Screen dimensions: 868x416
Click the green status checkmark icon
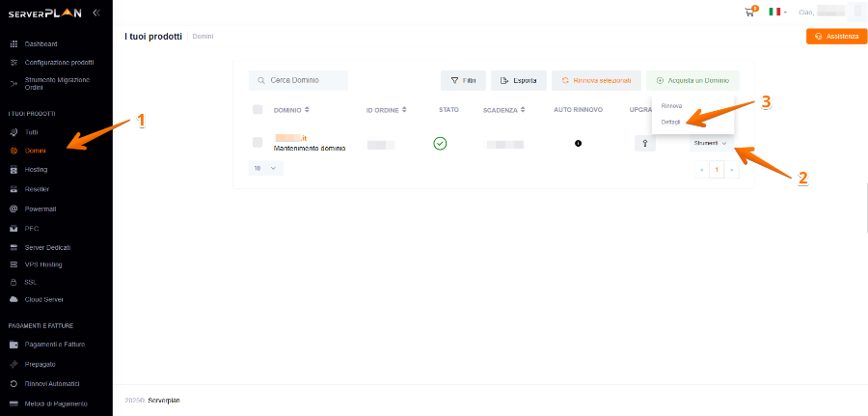[x=440, y=144]
